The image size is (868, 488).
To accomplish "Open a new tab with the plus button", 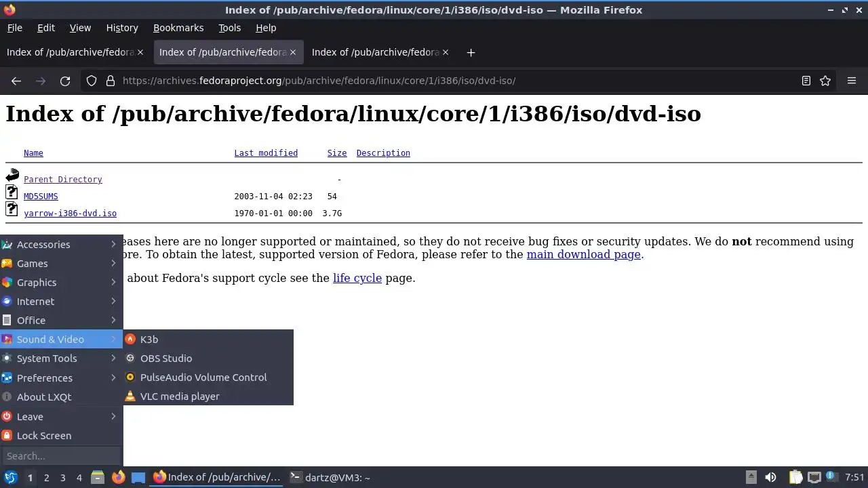I will pos(471,52).
